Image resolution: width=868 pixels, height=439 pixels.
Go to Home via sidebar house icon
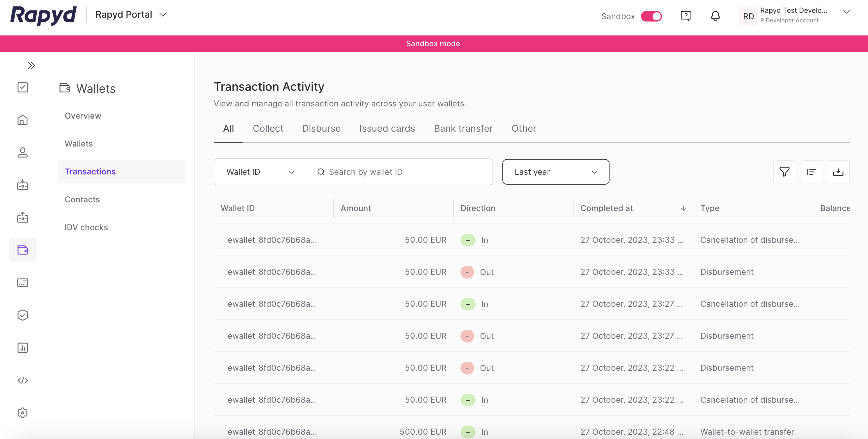point(23,120)
